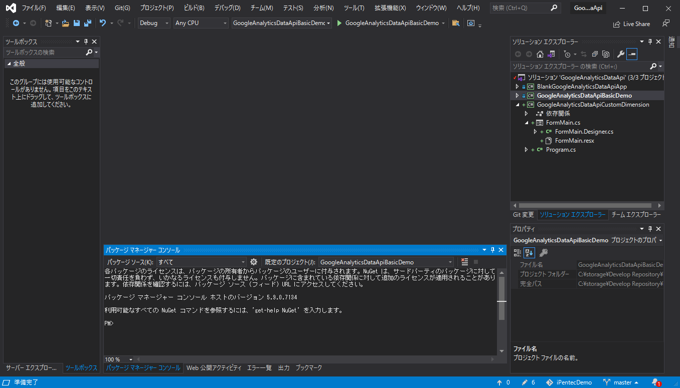Expand the 依存関係 node
The image size is (680, 388).
point(526,114)
